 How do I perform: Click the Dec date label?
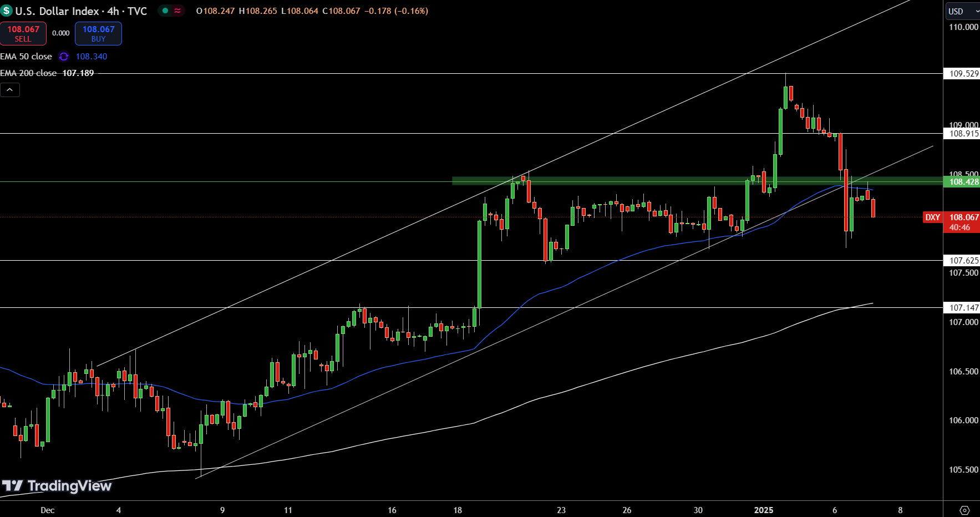click(x=48, y=510)
